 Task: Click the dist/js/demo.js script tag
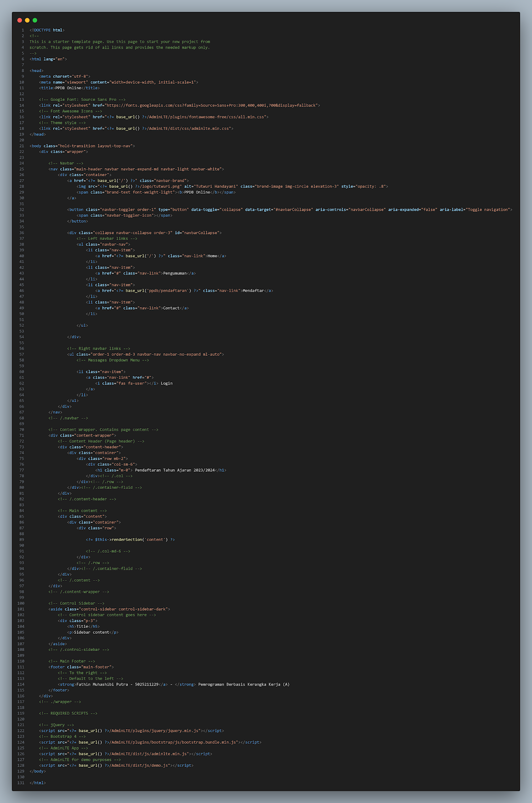116,765
